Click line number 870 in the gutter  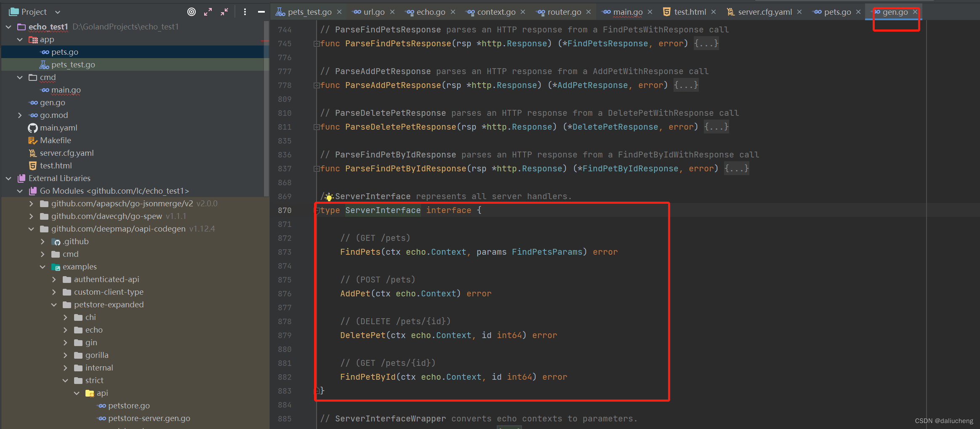tap(285, 211)
